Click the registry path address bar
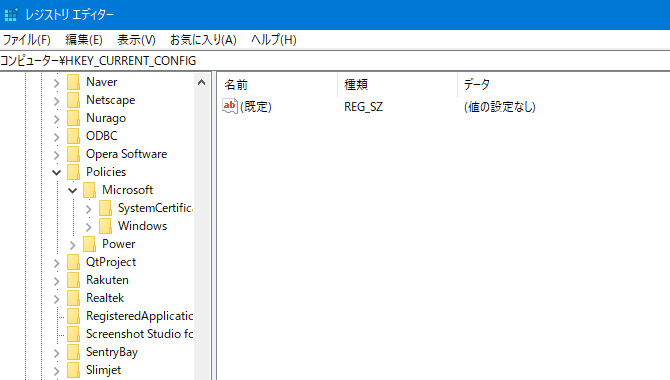 click(x=335, y=61)
